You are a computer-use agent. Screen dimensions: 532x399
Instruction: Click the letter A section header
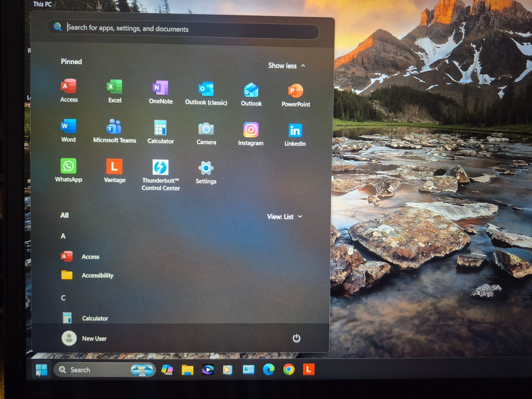pos(63,236)
